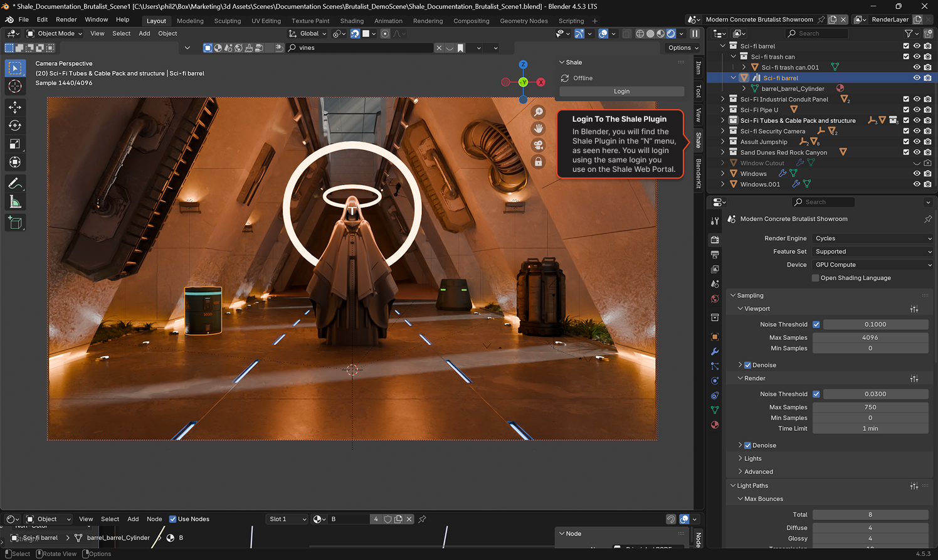938x560 pixels.
Task: Toggle camera view with camera icon
Action: 538,145
